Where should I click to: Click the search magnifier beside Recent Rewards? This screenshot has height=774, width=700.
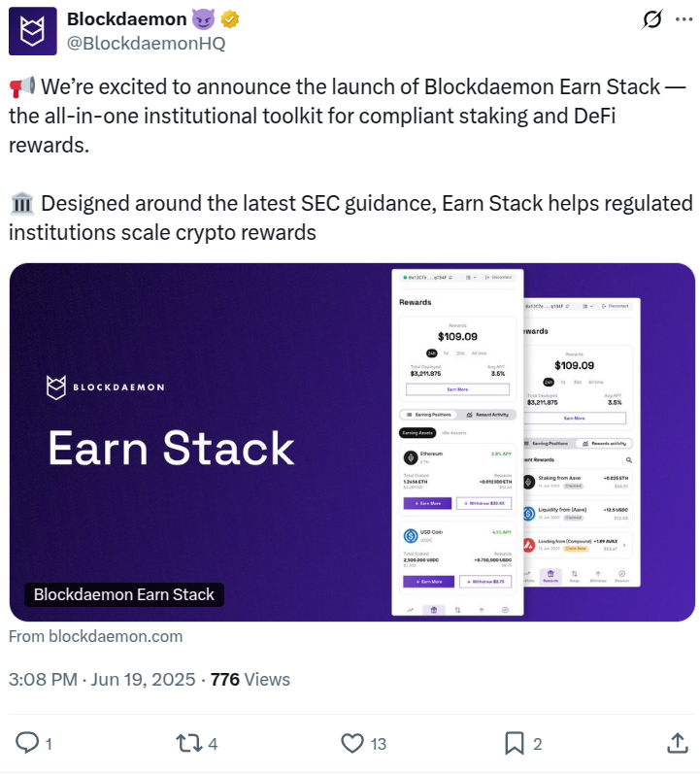[629, 458]
